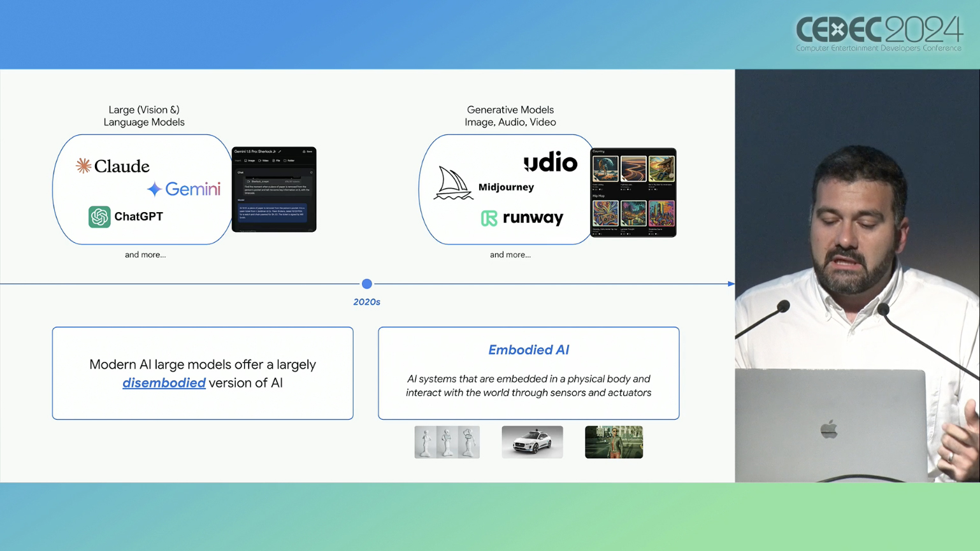980x551 pixels.
Task: Click the Claude wordmark text
Action: (x=122, y=166)
